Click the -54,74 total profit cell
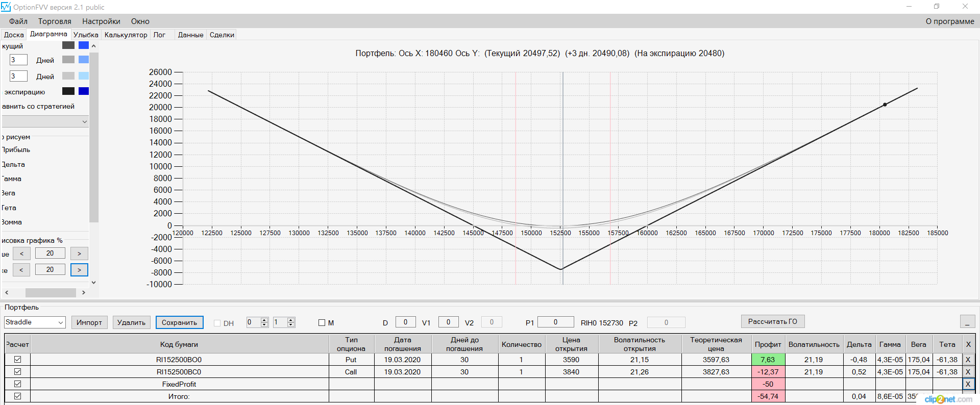Viewport: 980px width, 405px height. (x=768, y=396)
